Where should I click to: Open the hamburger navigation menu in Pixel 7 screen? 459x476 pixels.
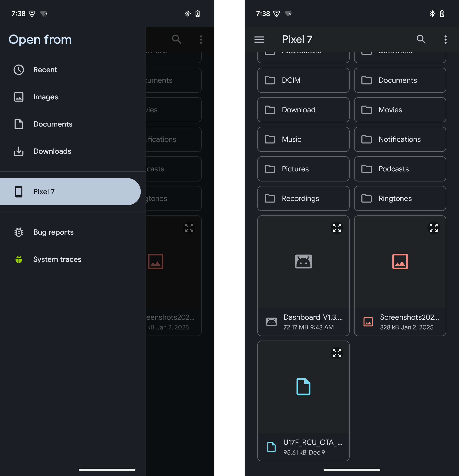pos(259,39)
